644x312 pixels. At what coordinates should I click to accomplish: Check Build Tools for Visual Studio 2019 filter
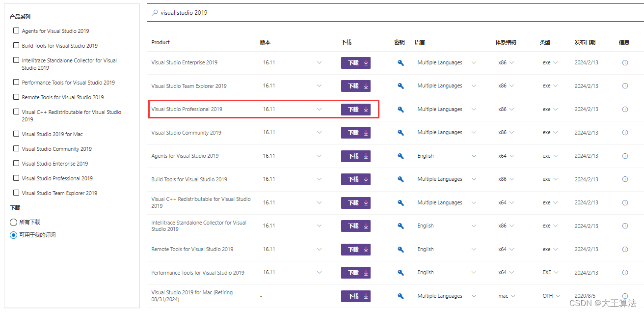coord(17,45)
